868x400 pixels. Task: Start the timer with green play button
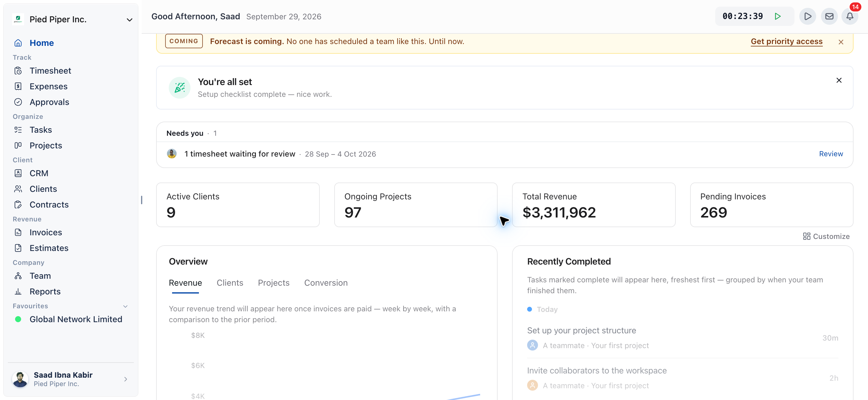tap(778, 16)
